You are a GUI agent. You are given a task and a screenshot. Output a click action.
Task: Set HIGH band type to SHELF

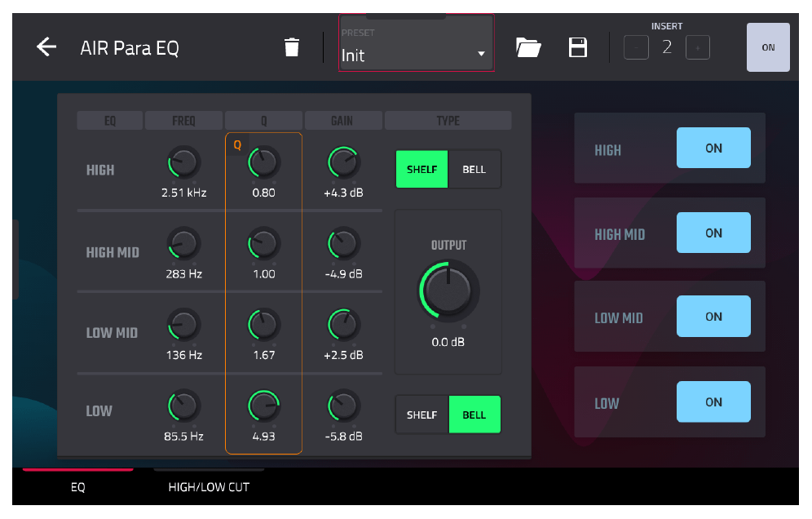click(x=421, y=170)
